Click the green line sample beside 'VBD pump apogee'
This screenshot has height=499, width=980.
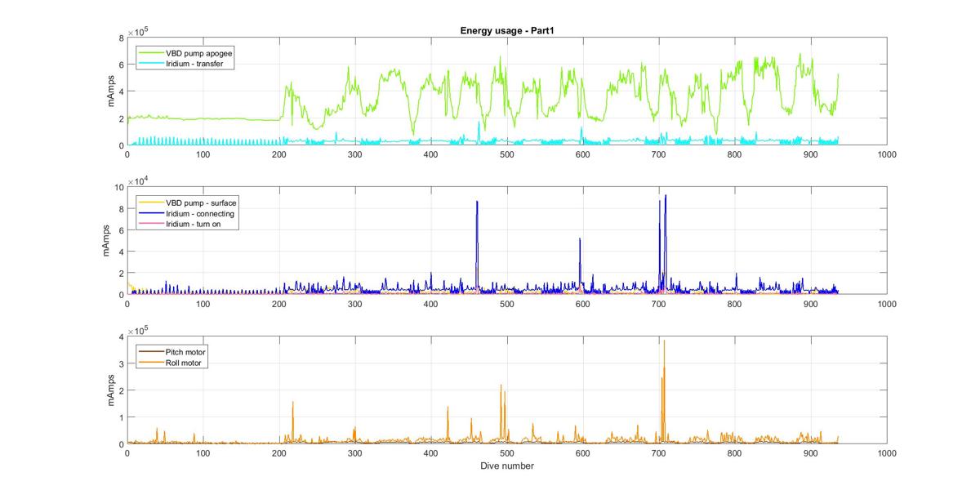150,53
